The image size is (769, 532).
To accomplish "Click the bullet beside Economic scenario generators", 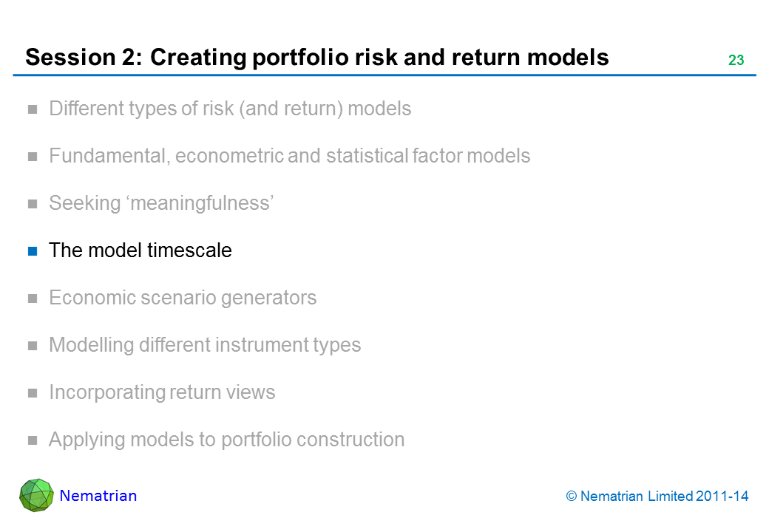I will (x=33, y=299).
